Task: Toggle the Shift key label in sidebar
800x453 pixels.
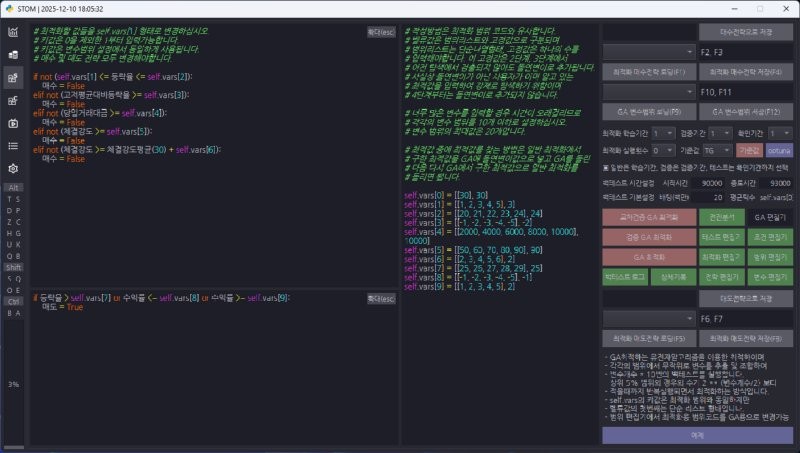Action: click(x=13, y=267)
